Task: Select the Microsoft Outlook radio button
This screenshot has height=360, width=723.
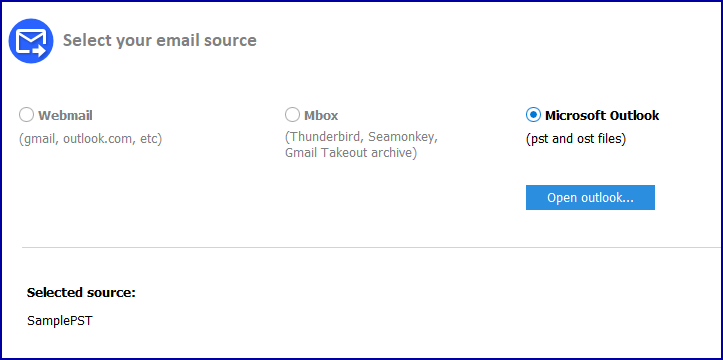Action: tap(533, 115)
